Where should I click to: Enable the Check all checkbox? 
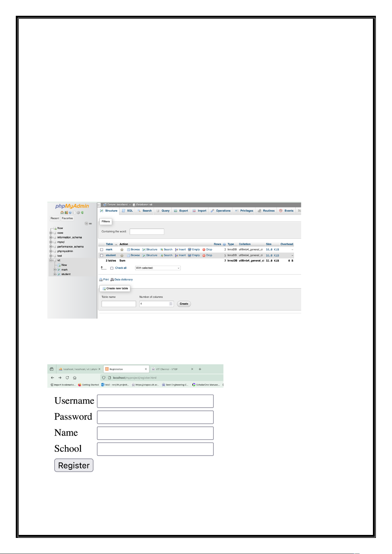(x=112, y=268)
